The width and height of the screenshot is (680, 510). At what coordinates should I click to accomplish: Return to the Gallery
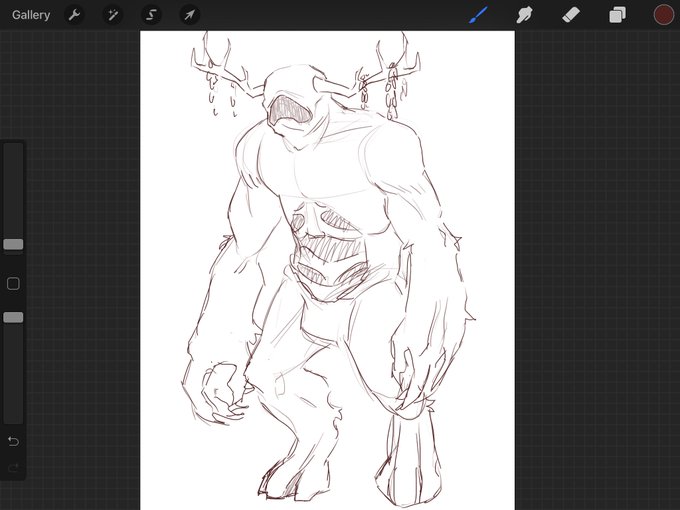[x=31, y=15]
